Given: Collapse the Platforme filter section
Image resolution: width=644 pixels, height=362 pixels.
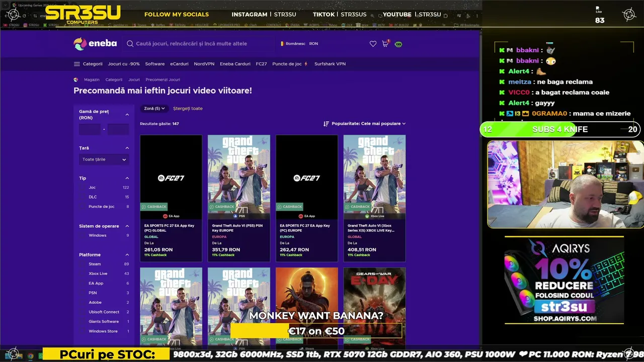Looking at the screenshot, I should click(127, 255).
